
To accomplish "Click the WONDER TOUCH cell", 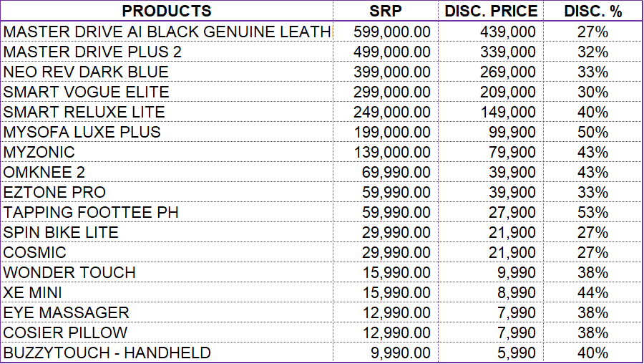I will point(167,273).
